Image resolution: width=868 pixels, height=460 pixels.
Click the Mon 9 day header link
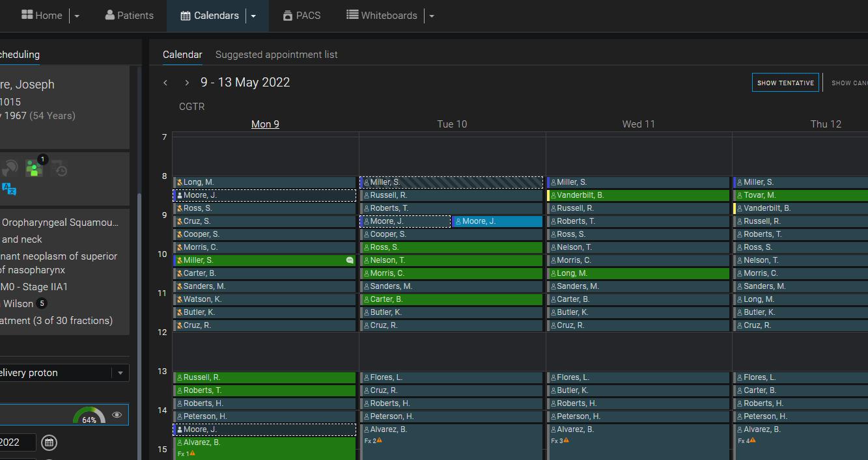pyautogui.click(x=265, y=124)
